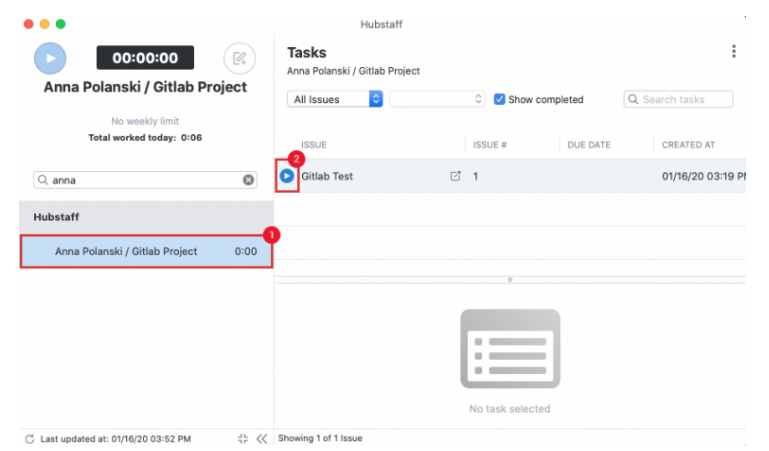Image resolution: width=769 pixels, height=451 pixels.
Task: Open the empty filter dropdown
Action: click(x=437, y=99)
